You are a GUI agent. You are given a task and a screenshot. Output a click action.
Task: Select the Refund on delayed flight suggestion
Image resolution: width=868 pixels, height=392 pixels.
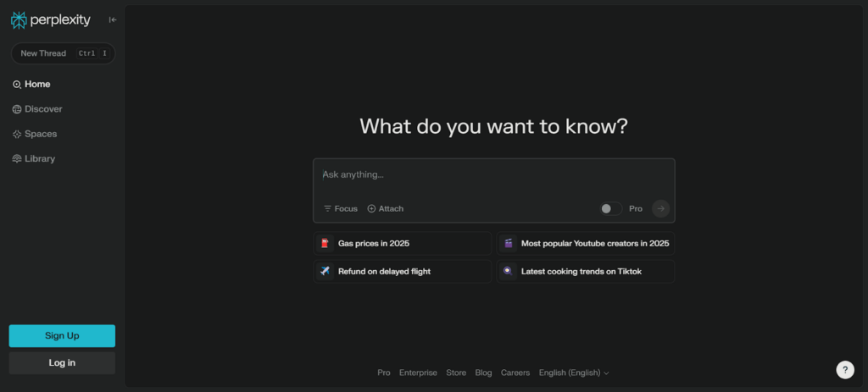point(403,272)
